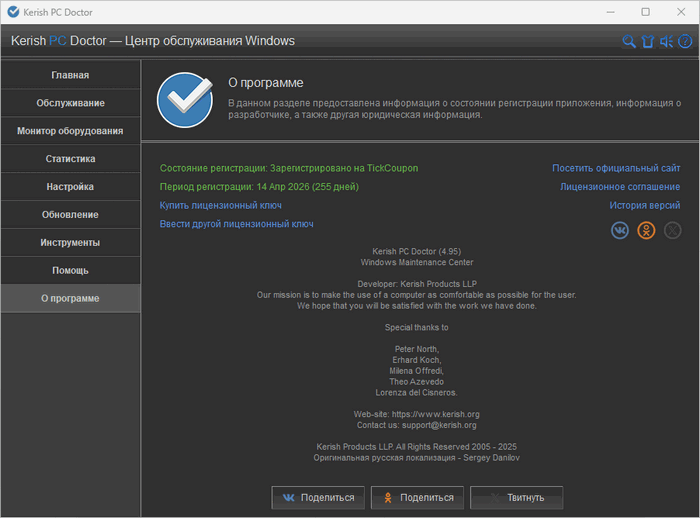Open История версий link
Image resolution: width=700 pixels, height=518 pixels.
(645, 205)
